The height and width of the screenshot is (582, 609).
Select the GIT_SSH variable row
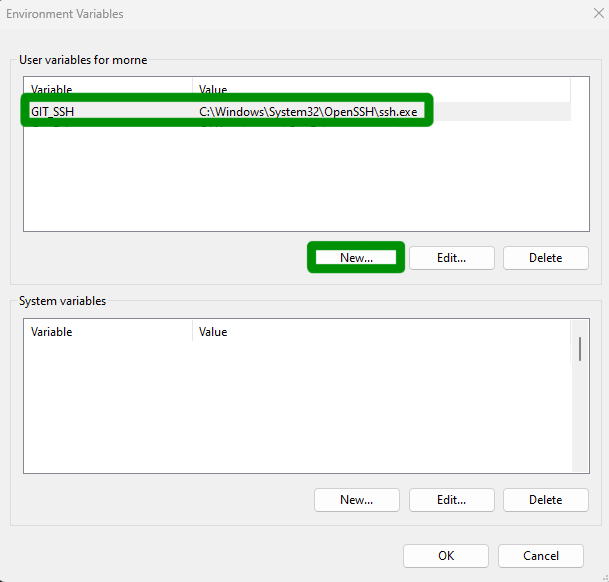tap(52, 112)
